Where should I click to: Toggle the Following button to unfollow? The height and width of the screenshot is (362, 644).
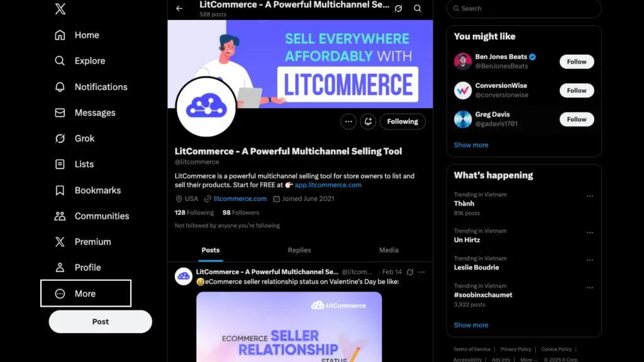pos(402,121)
